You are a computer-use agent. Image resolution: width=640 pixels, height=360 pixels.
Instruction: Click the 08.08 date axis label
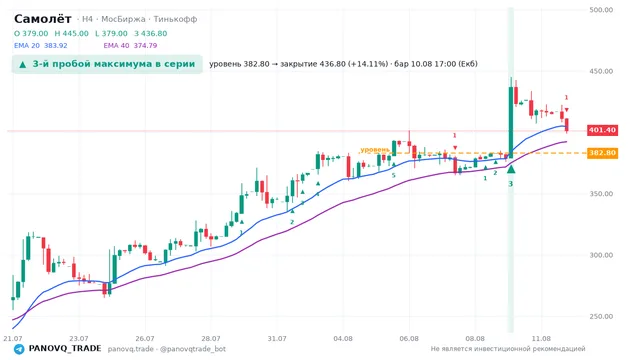(x=475, y=338)
